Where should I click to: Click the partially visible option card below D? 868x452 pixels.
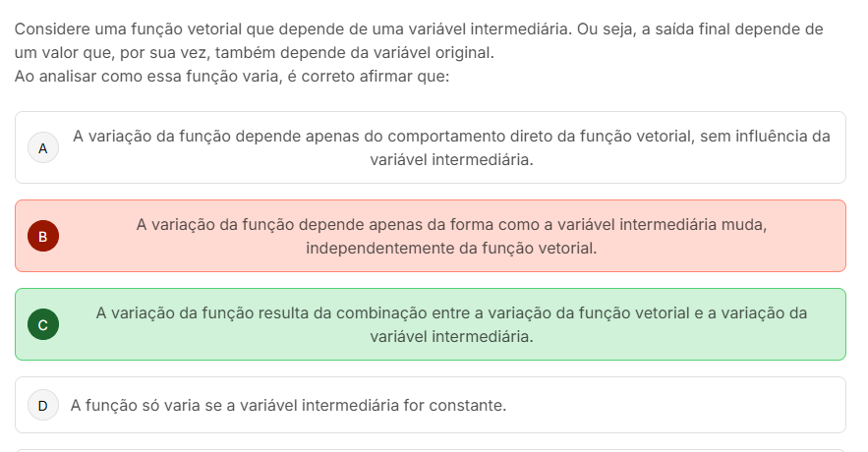431,450
